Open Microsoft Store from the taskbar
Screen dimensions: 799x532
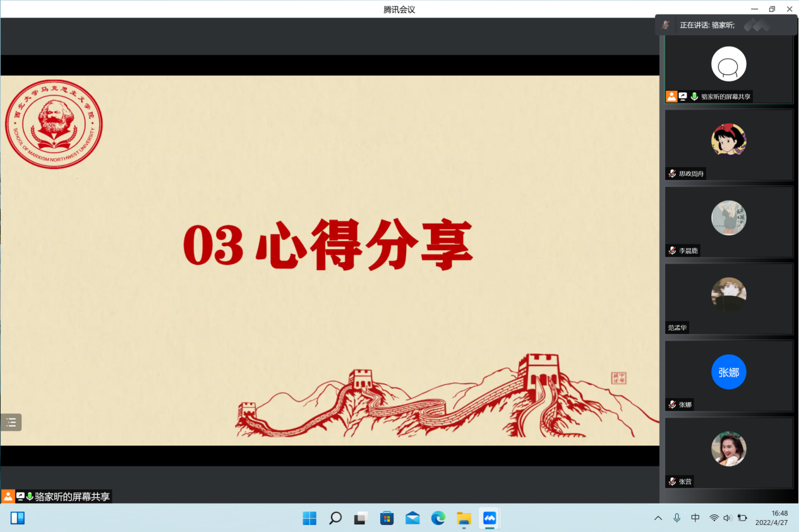(x=387, y=518)
